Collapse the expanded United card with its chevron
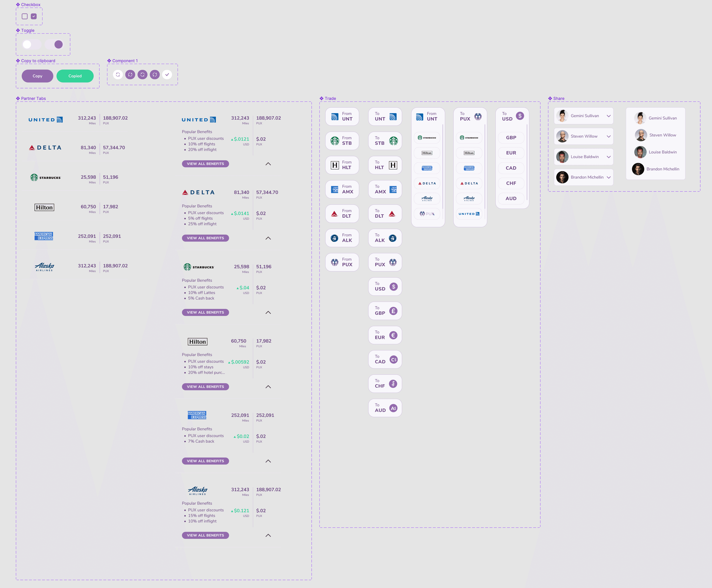Image resolution: width=712 pixels, height=588 pixels. click(x=268, y=164)
